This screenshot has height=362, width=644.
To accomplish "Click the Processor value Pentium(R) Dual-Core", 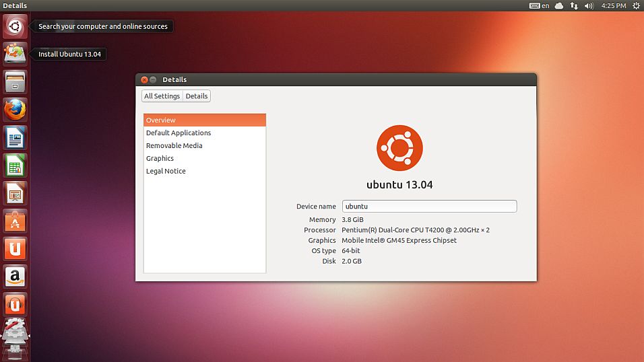I will (x=416, y=230).
